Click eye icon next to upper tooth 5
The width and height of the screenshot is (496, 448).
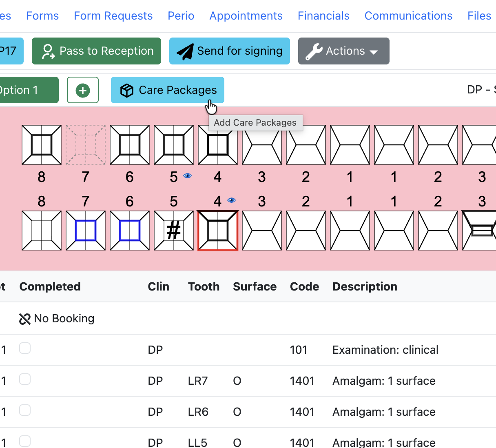pos(187,176)
